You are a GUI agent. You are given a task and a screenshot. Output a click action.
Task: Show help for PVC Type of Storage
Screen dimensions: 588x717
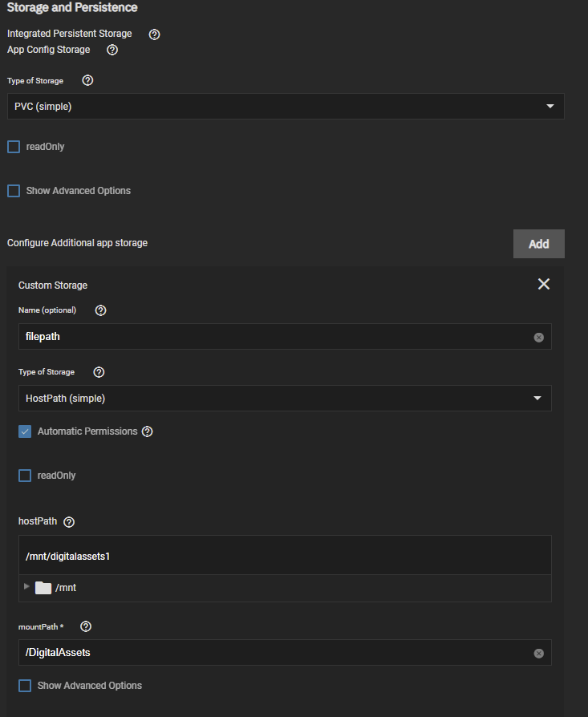87,80
